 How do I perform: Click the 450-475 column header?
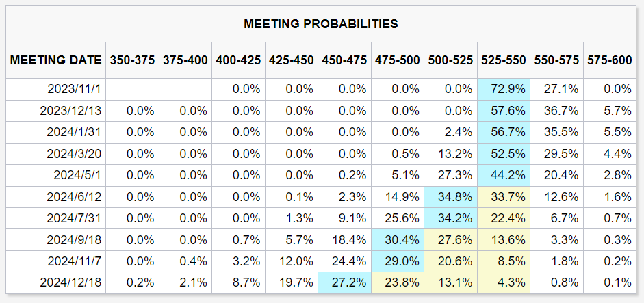coord(345,60)
